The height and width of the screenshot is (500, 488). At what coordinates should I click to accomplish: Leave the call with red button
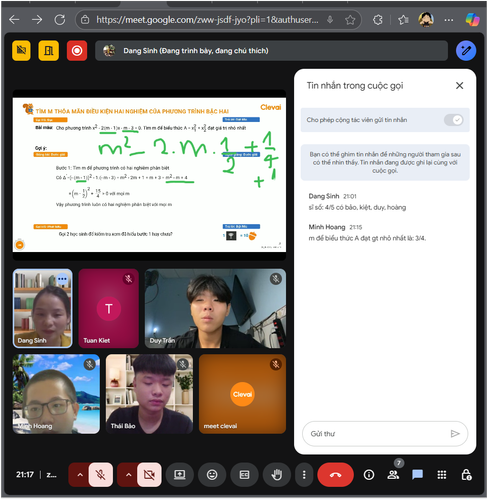[x=335, y=475]
